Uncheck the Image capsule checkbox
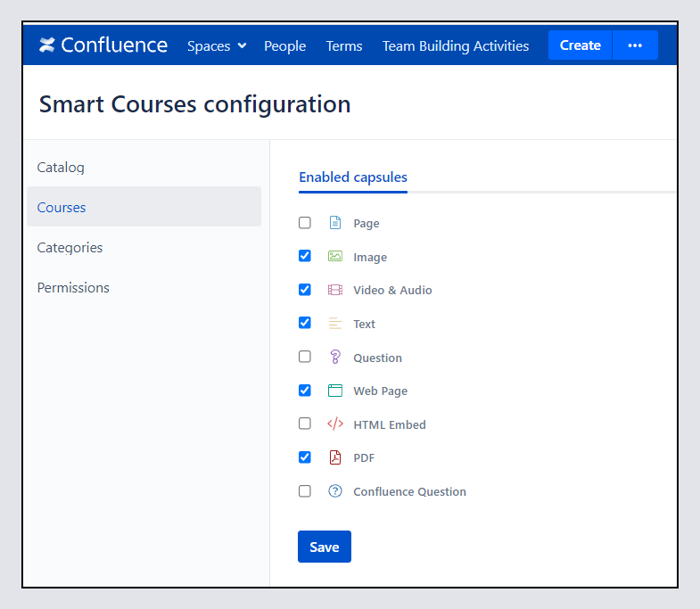 [305, 256]
